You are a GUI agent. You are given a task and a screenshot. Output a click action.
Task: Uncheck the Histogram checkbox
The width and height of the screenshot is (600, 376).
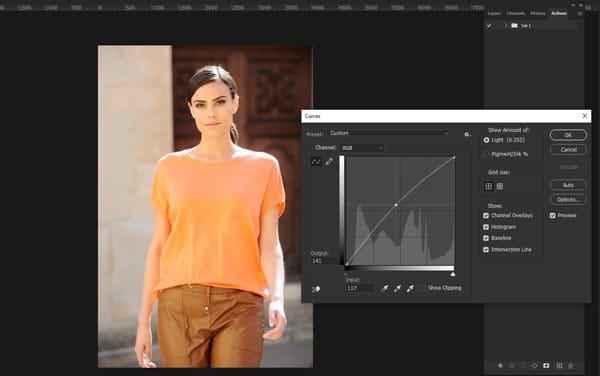click(486, 227)
